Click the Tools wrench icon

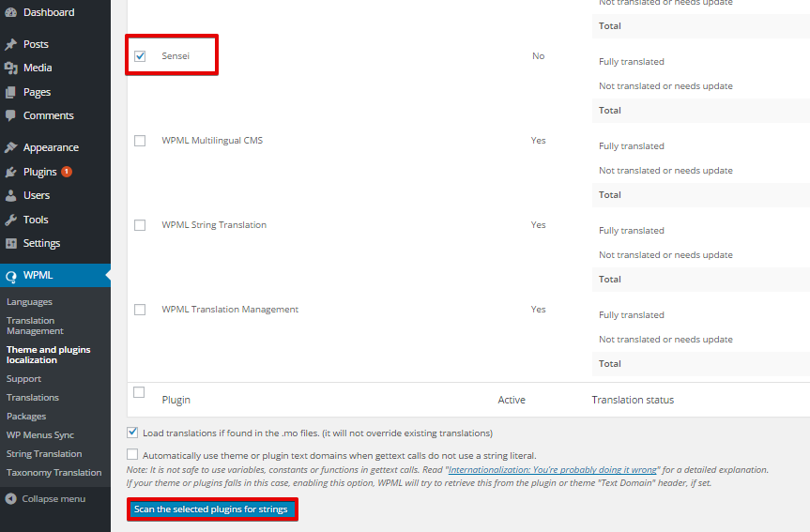tap(11, 220)
